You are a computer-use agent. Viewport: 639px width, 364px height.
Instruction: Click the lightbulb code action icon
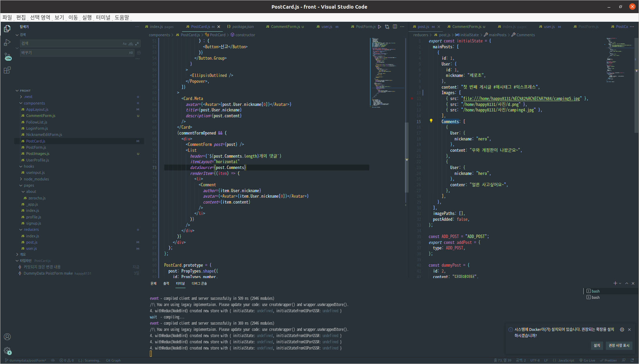click(431, 121)
